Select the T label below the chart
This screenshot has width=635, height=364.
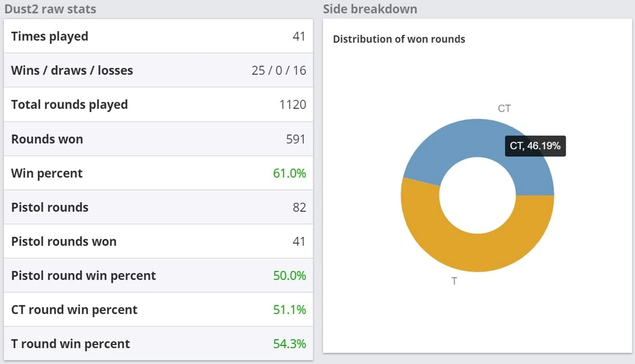[x=454, y=281]
